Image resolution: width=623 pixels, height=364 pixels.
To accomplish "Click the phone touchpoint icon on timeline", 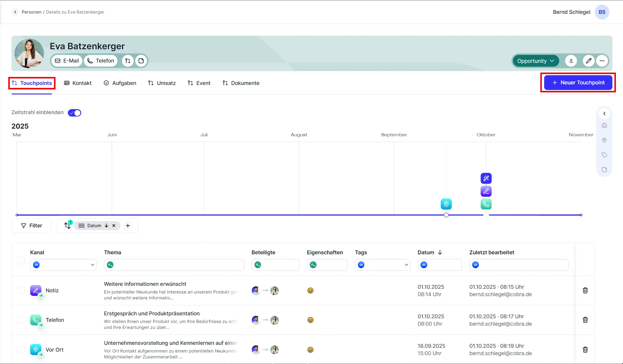I will (486, 204).
